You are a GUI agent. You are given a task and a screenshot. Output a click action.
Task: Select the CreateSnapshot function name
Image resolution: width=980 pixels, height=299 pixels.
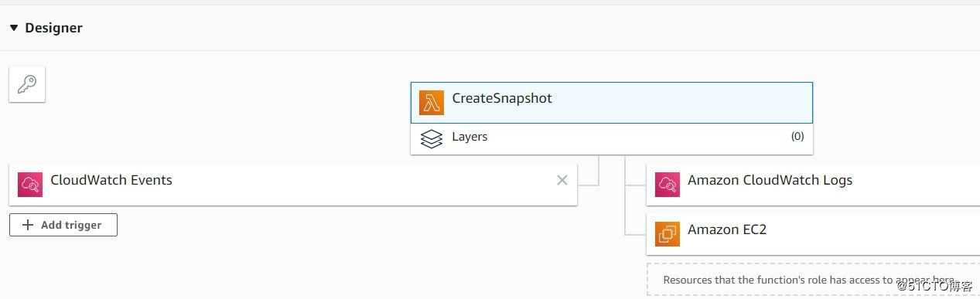[x=502, y=98]
